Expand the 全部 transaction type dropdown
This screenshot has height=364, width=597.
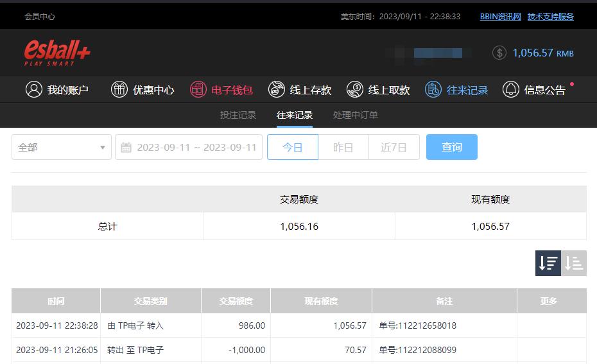click(62, 147)
